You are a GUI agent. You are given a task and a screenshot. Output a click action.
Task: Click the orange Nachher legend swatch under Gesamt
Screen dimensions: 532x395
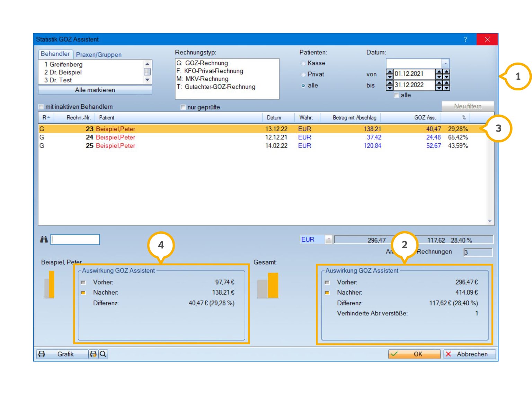pos(327,293)
